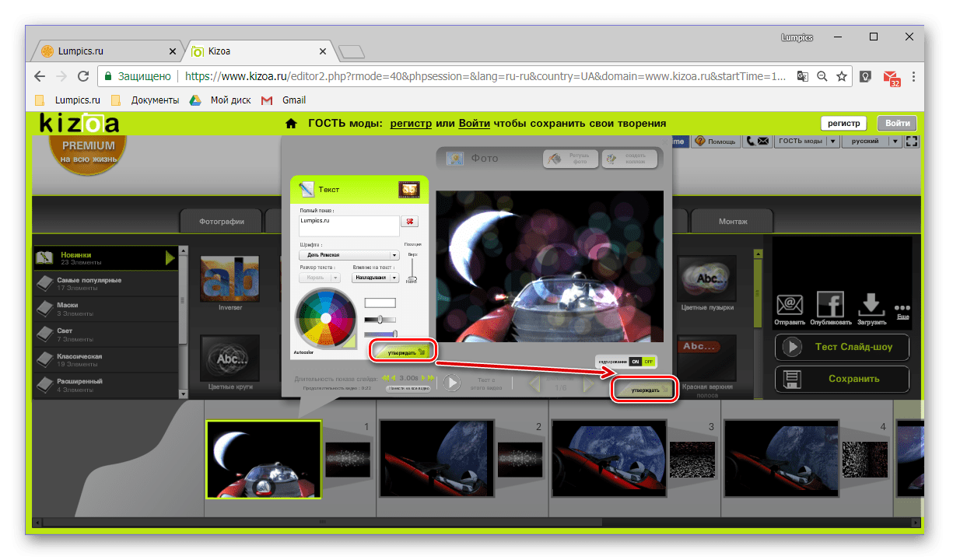Open the русский language dropdown
953x560 pixels.
click(x=873, y=142)
